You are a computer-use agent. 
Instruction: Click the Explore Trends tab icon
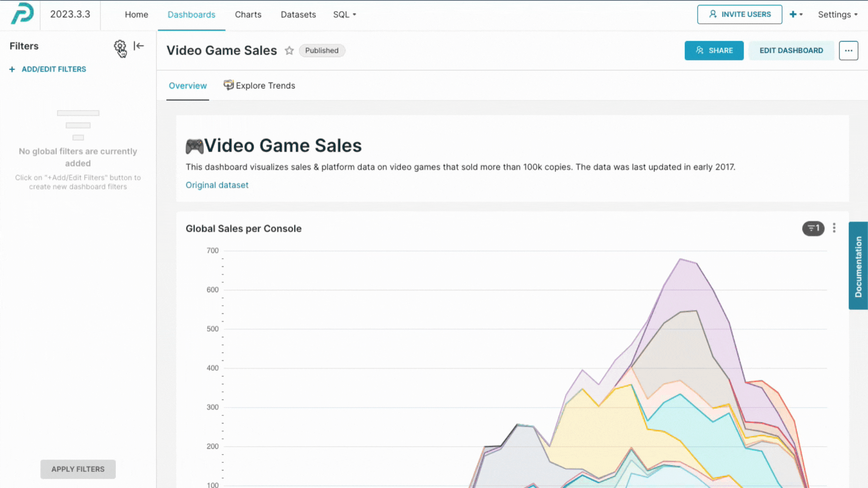[228, 85]
